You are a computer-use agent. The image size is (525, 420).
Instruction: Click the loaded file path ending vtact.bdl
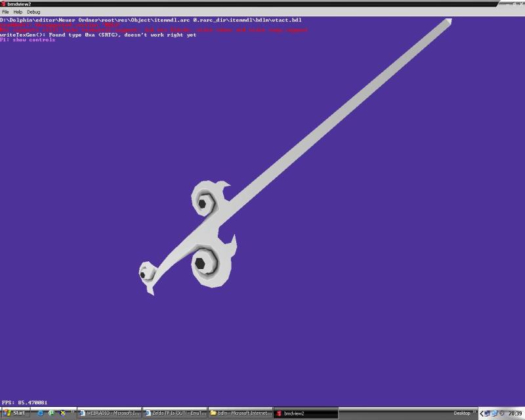[x=151, y=20]
